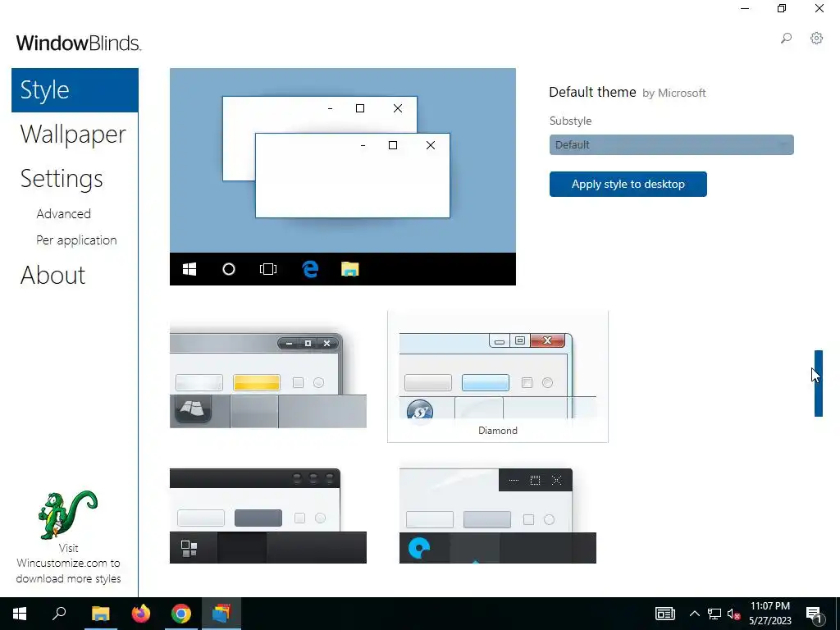Choose the dark style with three round buttons

click(268, 516)
